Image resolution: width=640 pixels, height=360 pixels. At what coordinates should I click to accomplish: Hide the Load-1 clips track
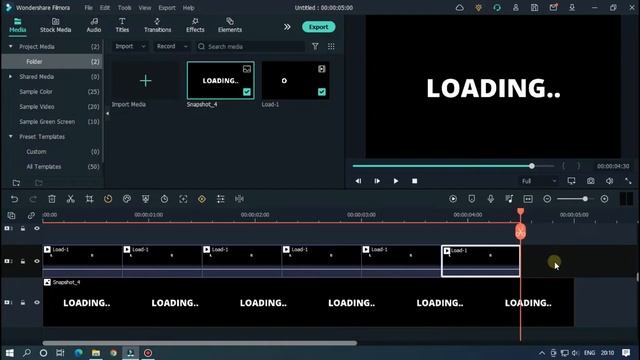[x=37, y=261]
